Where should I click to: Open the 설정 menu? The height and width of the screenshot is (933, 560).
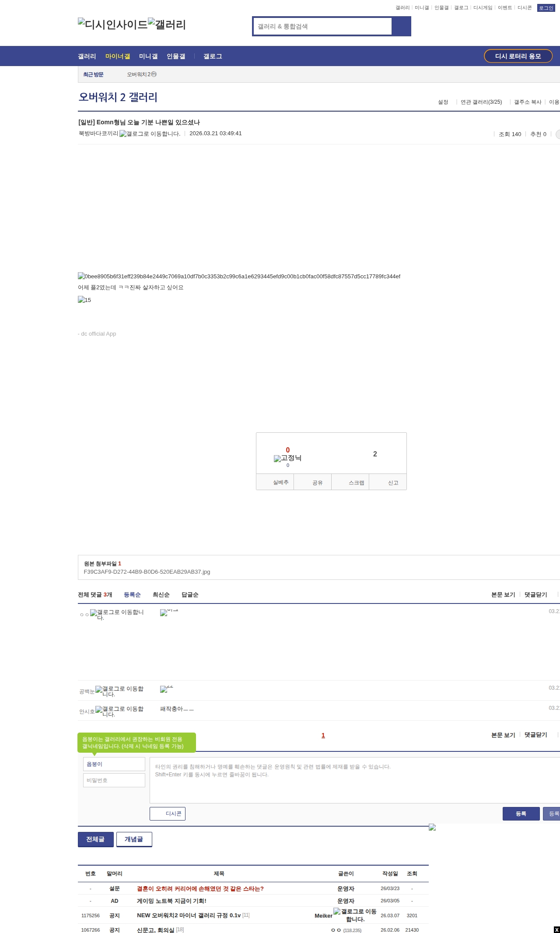pos(443,102)
